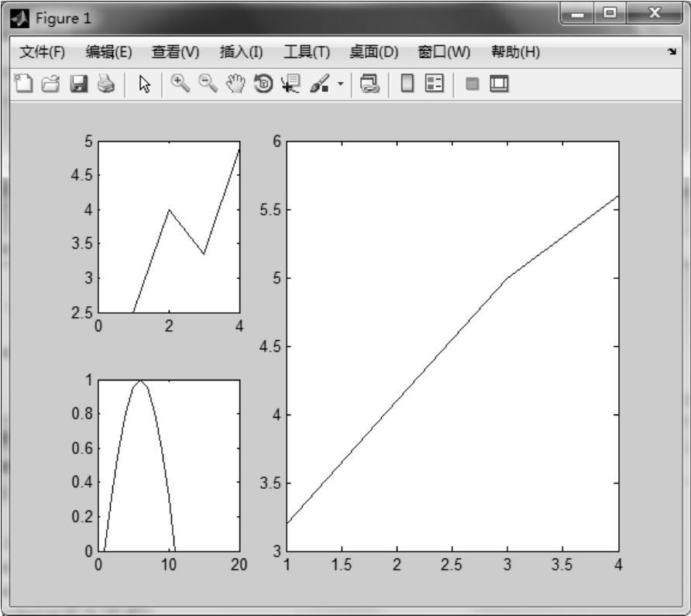The image size is (691, 616).
Task: Click the MATLAB logo in title bar
Action: click(x=19, y=19)
